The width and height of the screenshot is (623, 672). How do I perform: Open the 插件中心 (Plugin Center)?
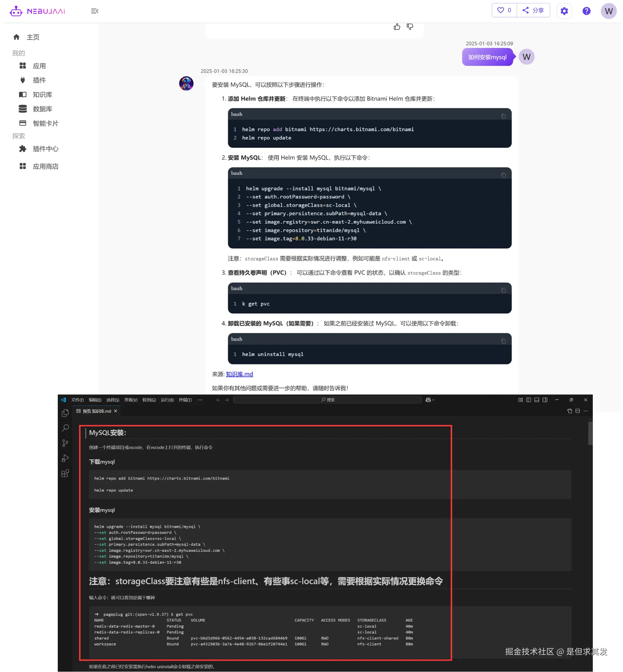pyautogui.click(x=46, y=149)
